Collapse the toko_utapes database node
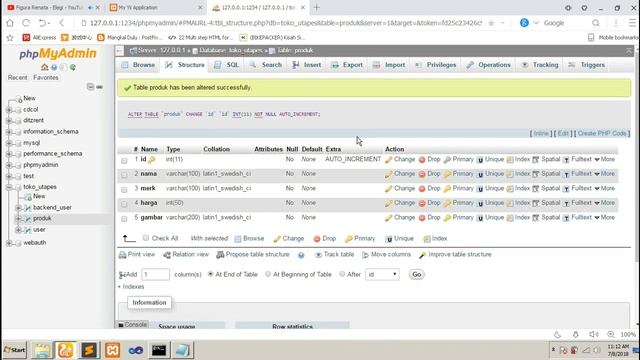The height and width of the screenshot is (360, 640). [9, 187]
